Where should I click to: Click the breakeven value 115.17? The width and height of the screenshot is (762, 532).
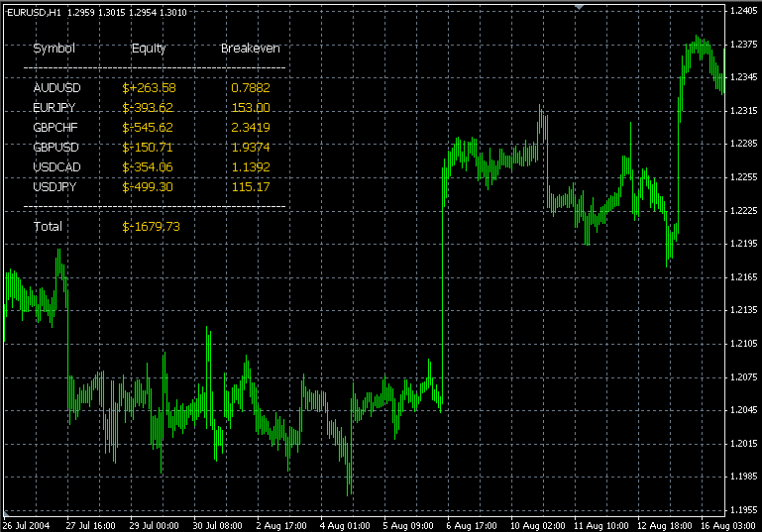pyautogui.click(x=251, y=187)
